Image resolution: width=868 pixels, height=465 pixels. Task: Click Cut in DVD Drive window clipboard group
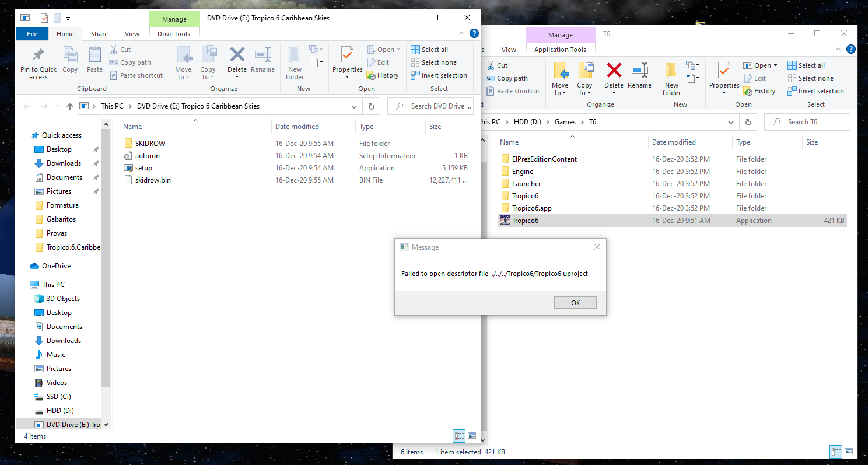121,50
